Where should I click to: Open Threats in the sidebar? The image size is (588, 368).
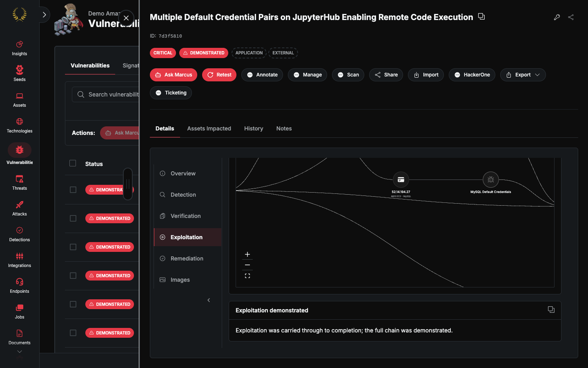tap(19, 183)
